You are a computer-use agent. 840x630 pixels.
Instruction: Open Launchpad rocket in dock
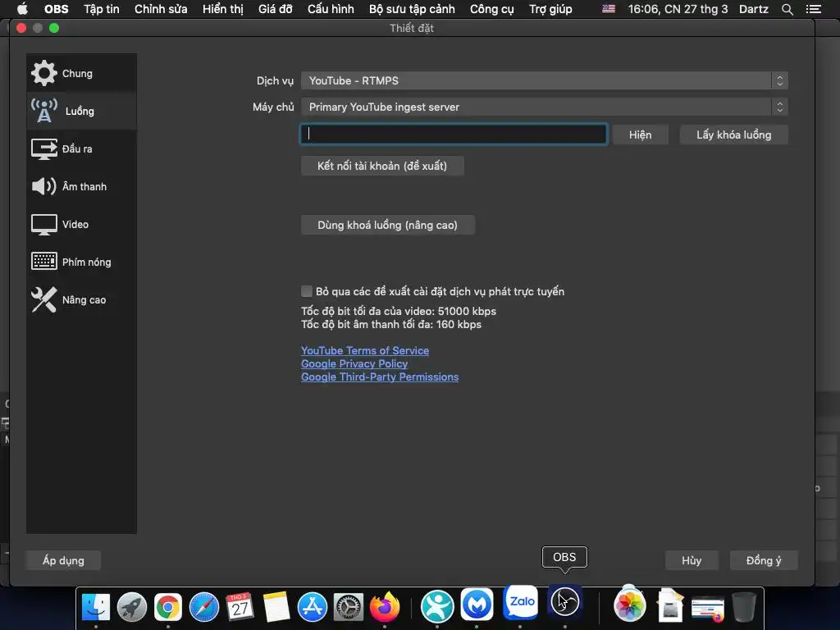132,607
